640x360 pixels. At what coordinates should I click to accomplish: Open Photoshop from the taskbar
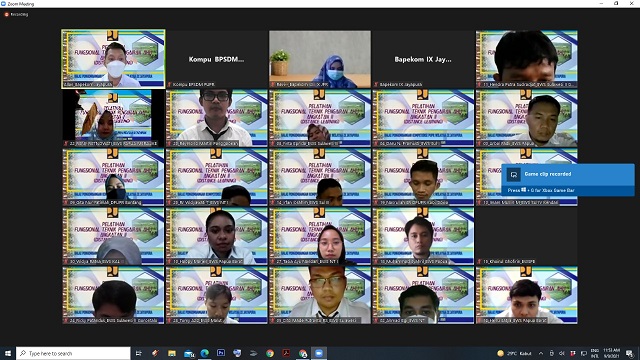click(221, 353)
